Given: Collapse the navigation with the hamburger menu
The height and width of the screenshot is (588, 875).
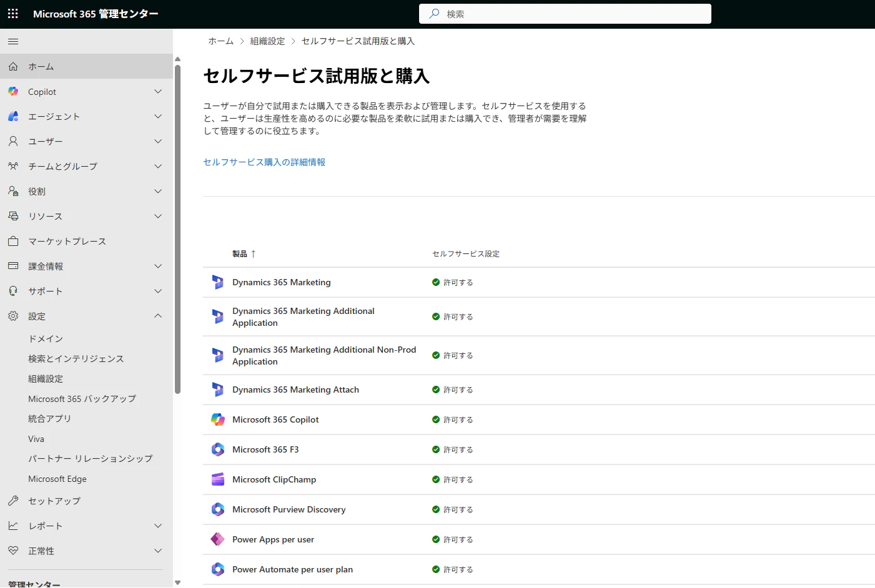Looking at the screenshot, I should click(x=12, y=41).
